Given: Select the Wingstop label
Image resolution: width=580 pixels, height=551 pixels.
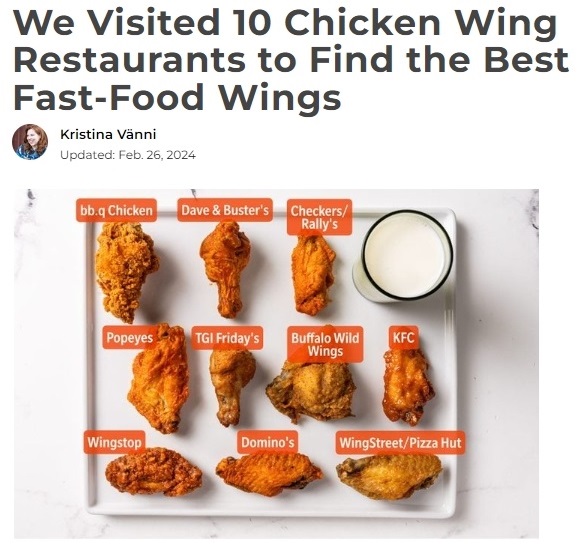Looking at the screenshot, I should click(x=114, y=442).
